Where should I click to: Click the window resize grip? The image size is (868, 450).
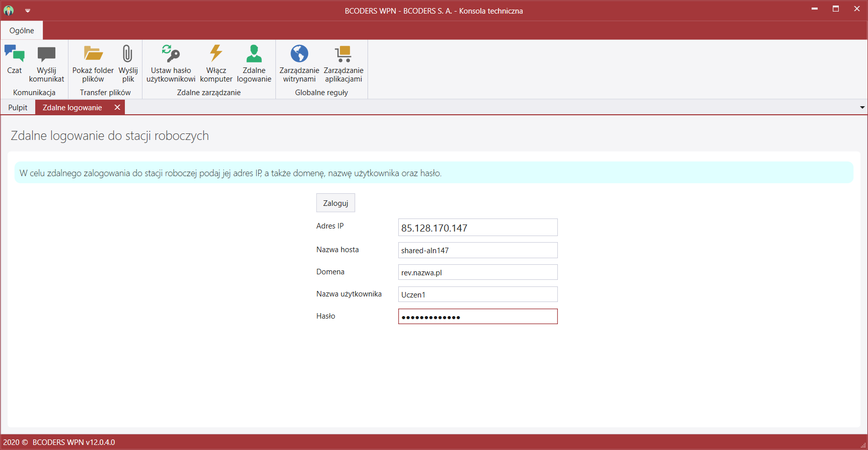[863, 445]
